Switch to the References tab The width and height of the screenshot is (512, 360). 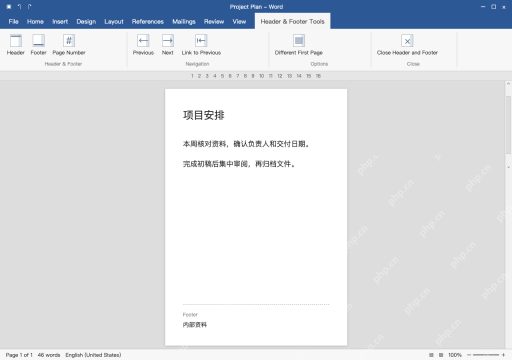click(x=148, y=21)
